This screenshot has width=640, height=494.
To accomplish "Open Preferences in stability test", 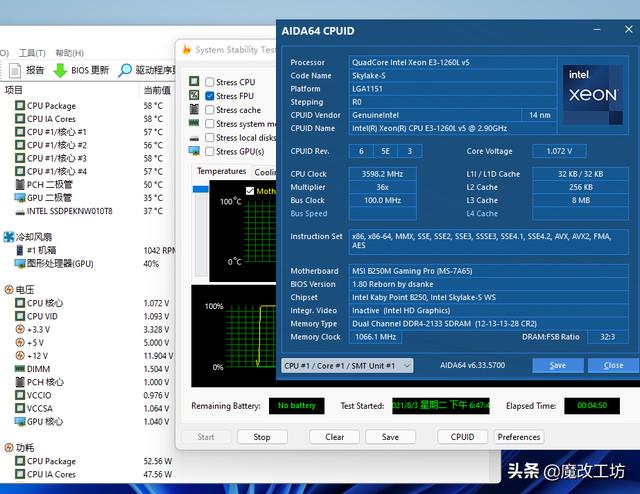I will pyautogui.click(x=519, y=437).
